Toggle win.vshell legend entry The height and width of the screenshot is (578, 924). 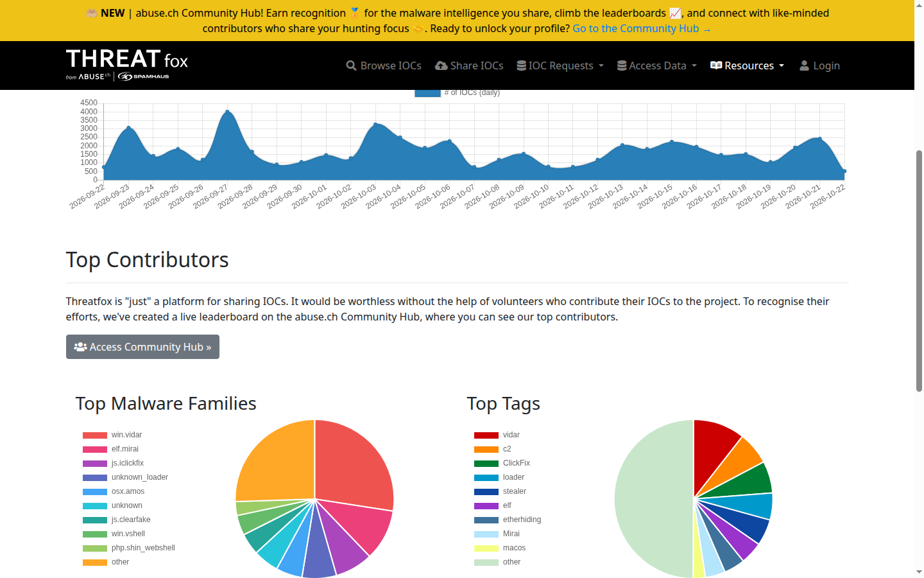(114, 534)
